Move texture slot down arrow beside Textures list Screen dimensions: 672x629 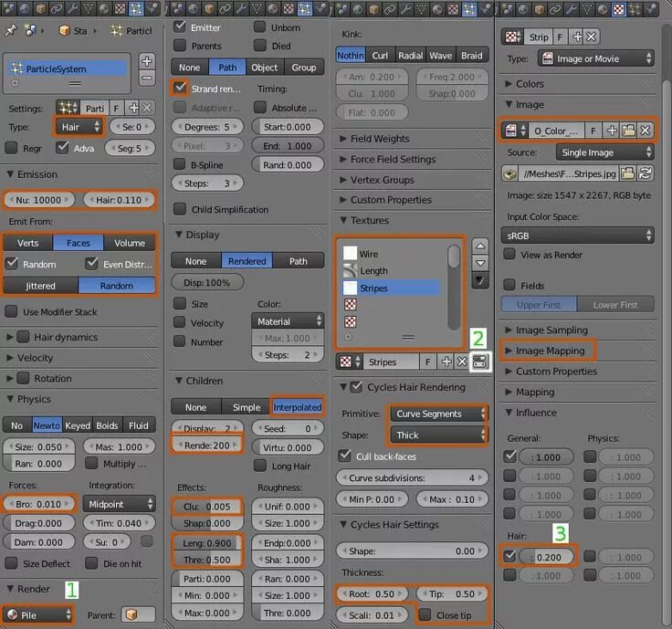tap(480, 263)
